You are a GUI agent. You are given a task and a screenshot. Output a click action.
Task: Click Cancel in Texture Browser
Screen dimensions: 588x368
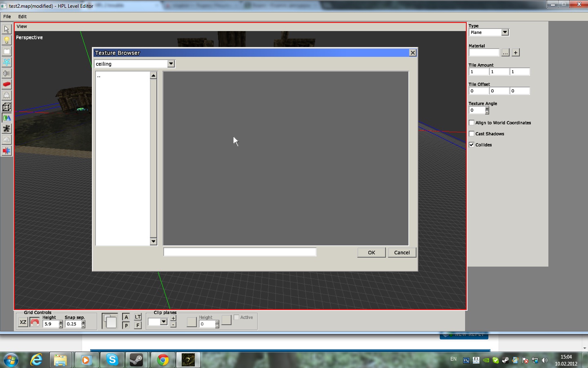(402, 253)
